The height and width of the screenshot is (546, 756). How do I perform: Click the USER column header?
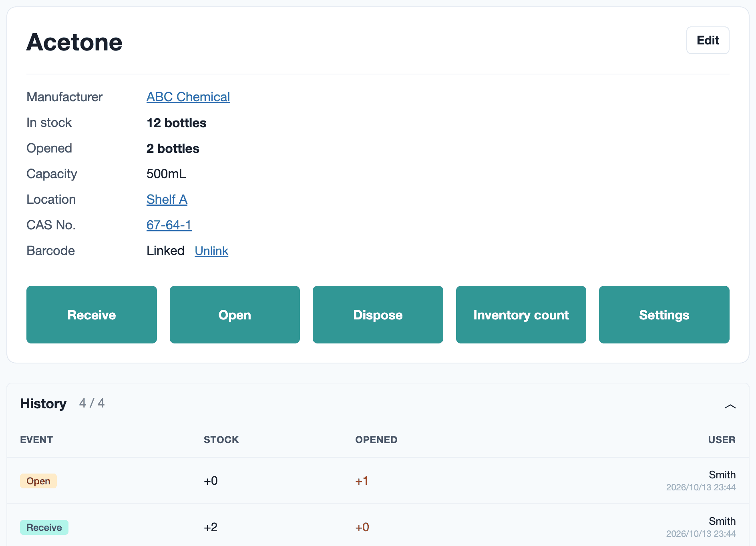722,440
